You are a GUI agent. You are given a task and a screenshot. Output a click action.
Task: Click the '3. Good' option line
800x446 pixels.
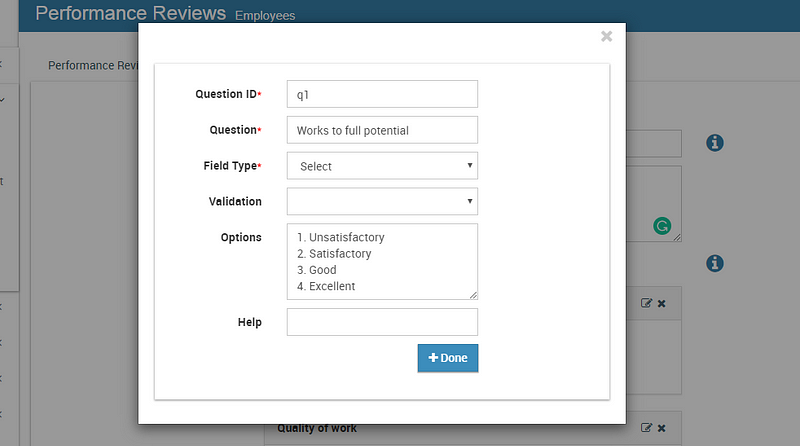316,270
